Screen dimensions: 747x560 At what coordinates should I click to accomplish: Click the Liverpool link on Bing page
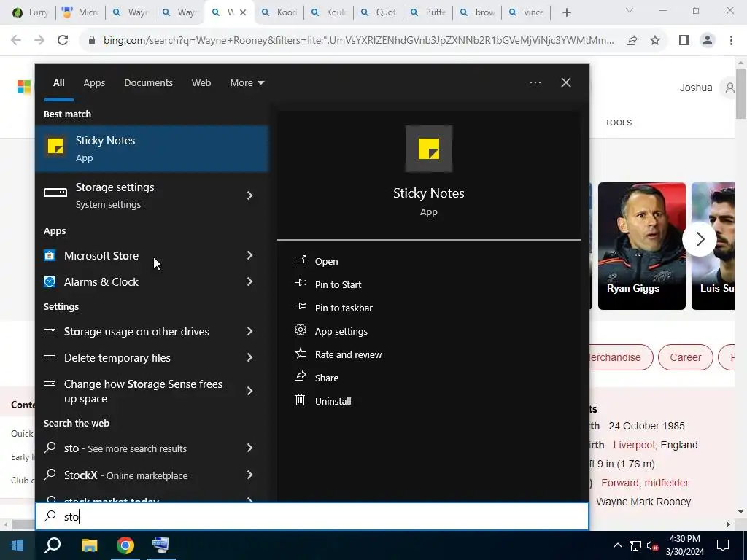(x=634, y=445)
